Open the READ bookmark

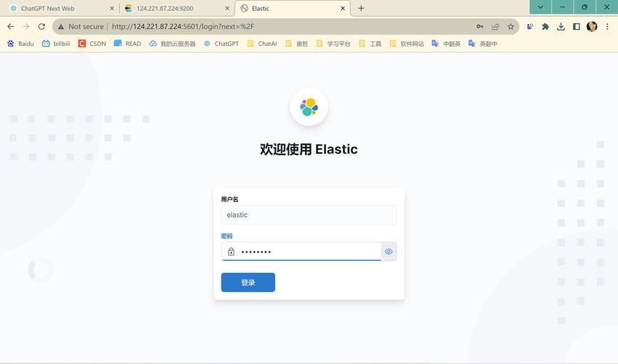127,44
